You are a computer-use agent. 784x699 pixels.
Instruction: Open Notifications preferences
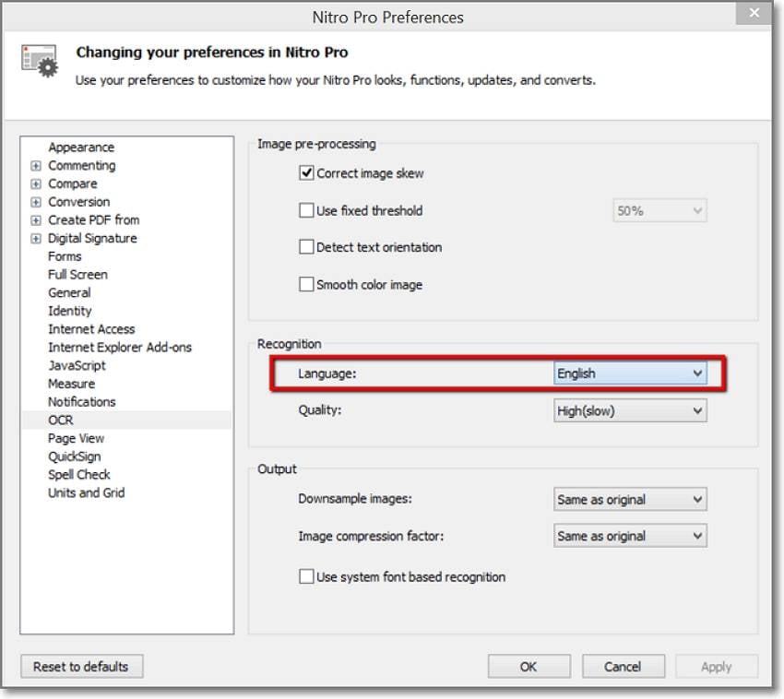click(81, 402)
